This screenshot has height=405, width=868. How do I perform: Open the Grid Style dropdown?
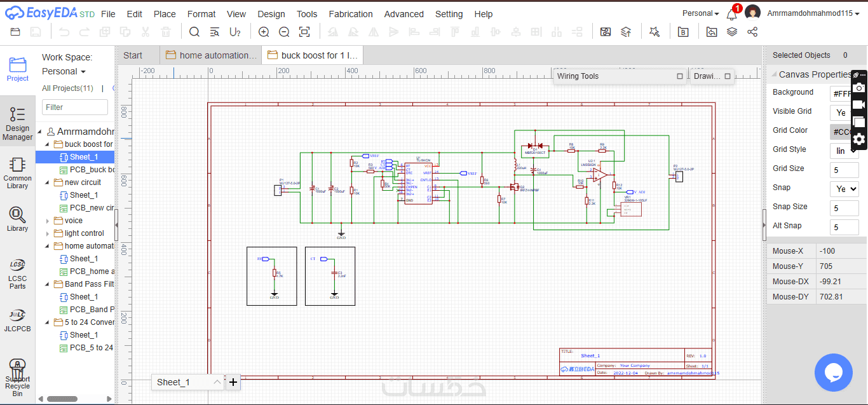844,151
